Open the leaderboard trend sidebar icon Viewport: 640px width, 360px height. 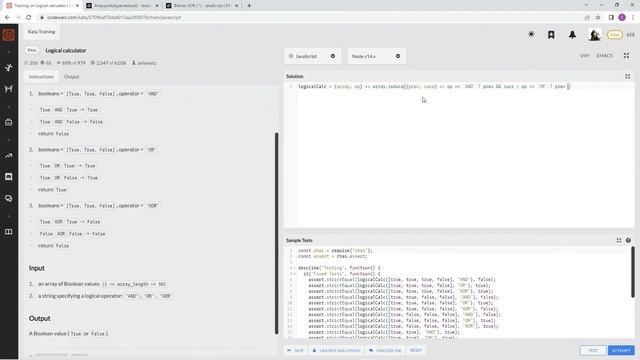(9, 156)
